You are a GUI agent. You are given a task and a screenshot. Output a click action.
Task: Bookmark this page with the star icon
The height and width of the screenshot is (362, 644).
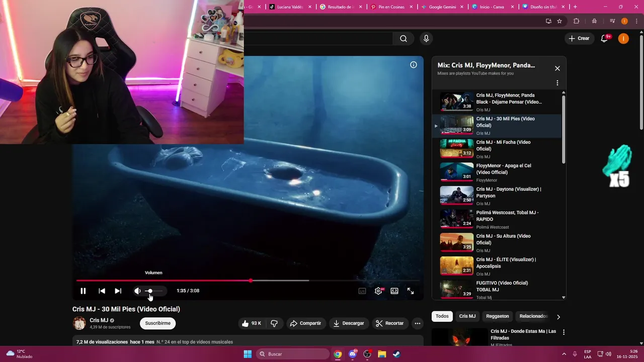[x=559, y=21]
